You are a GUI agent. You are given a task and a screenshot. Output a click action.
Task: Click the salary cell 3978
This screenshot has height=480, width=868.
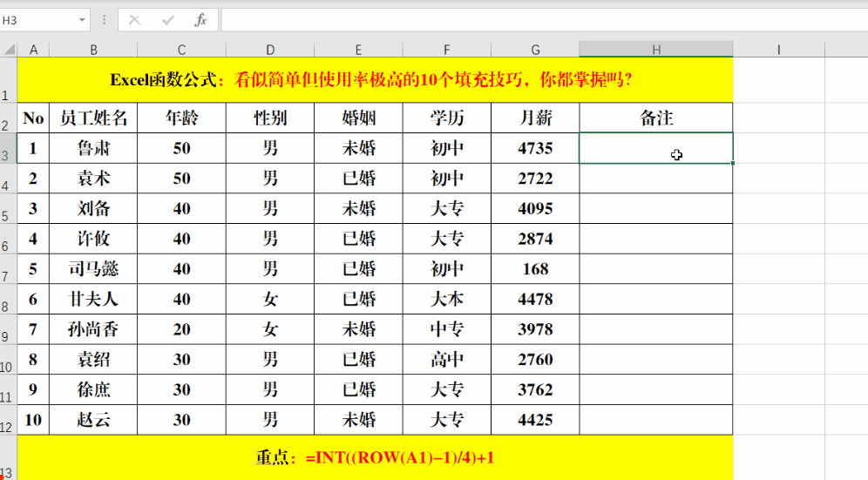point(535,329)
